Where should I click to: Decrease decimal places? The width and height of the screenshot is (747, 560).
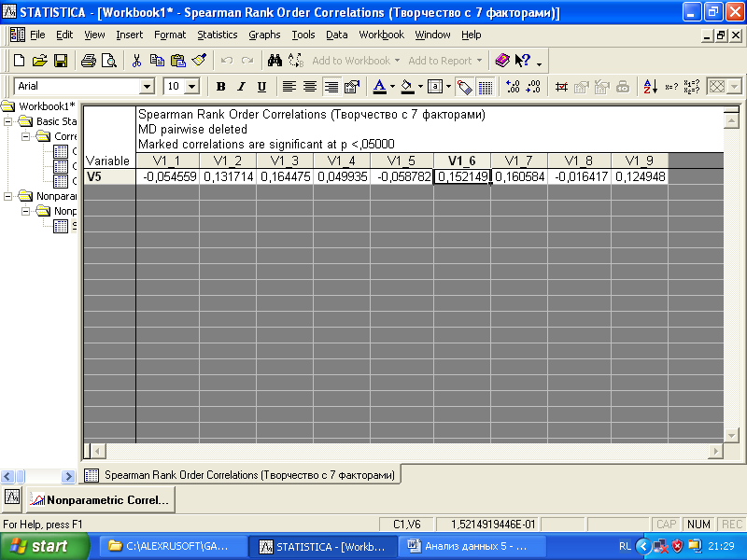click(533, 87)
